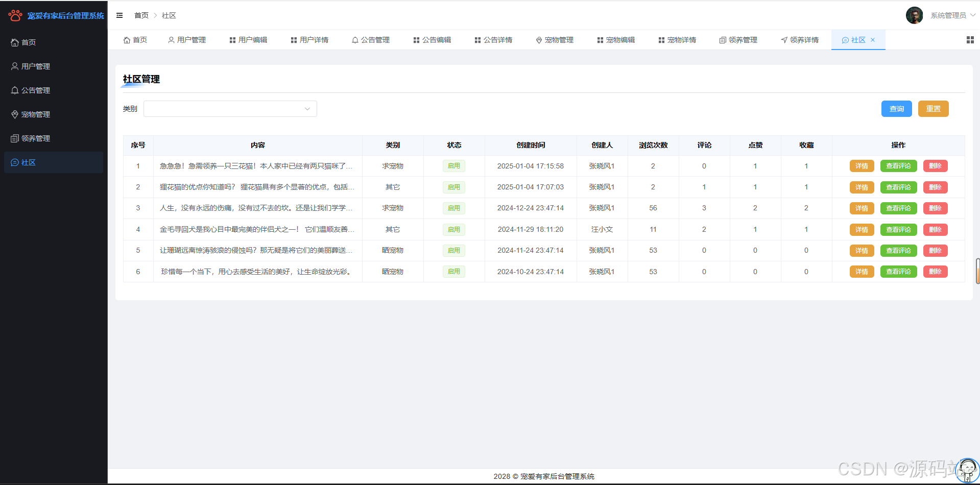Delete the 狸花猫的优点 post
980x485 pixels.
(x=935, y=187)
